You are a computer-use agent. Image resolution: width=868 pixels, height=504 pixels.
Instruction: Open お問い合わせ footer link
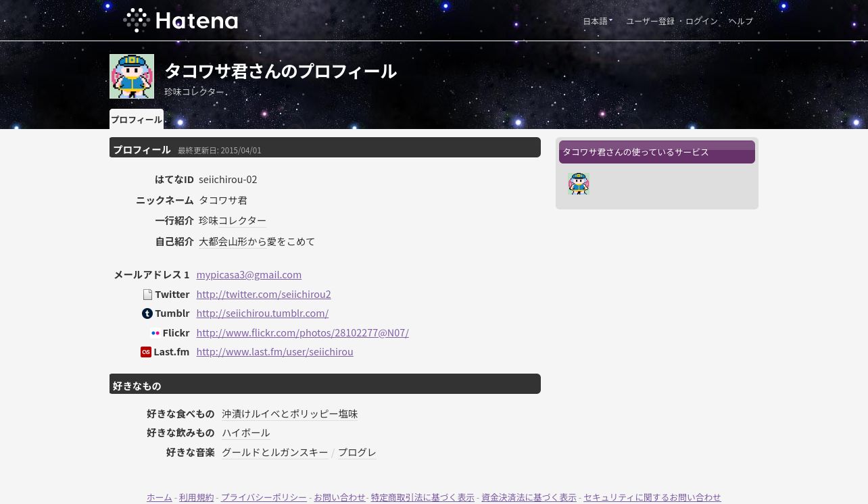(x=339, y=497)
